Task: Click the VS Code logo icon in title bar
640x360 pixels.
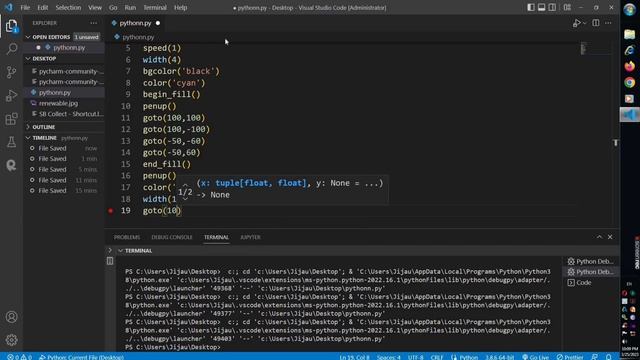Action: coord(9,7)
